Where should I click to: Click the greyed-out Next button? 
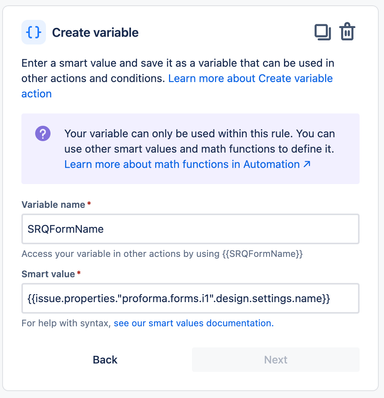(276, 360)
